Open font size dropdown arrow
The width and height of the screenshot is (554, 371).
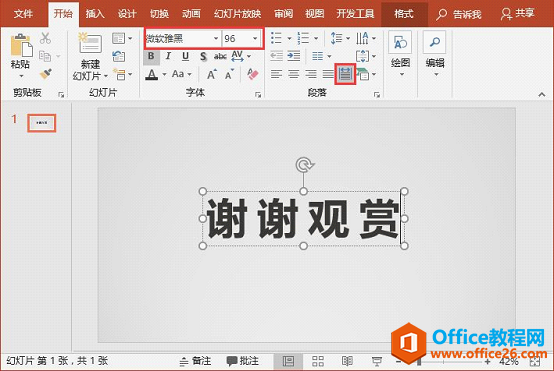255,38
